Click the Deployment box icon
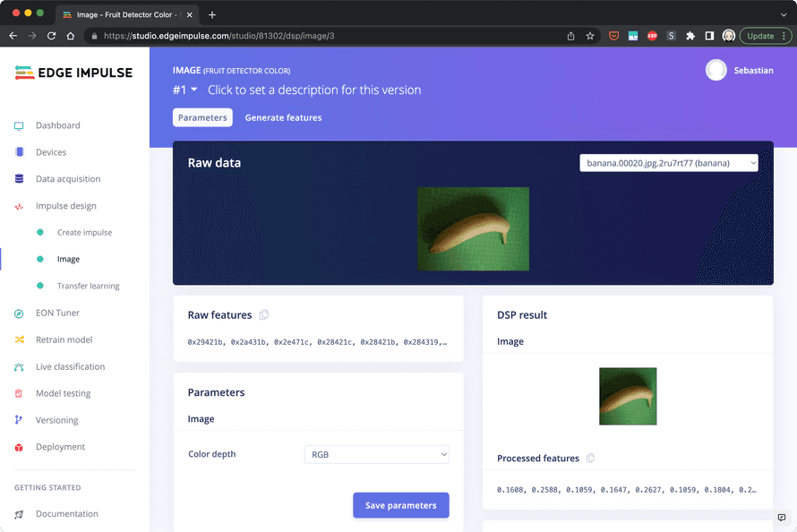 click(x=19, y=447)
